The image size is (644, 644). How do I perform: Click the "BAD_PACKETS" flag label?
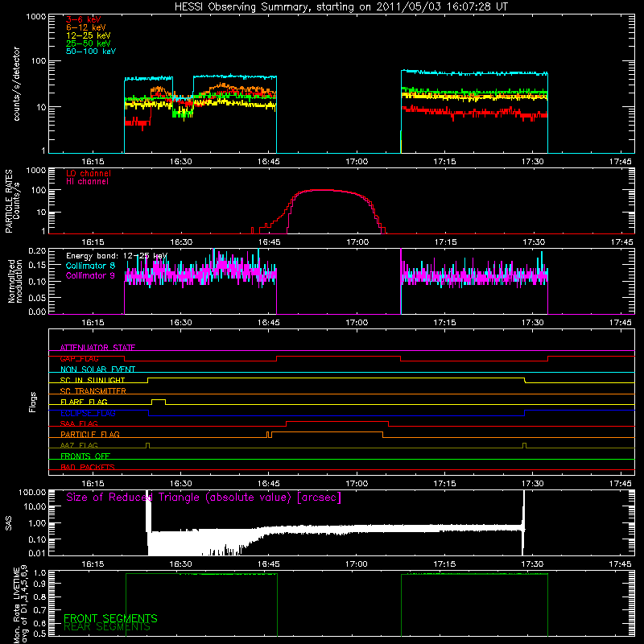click(88, 467)
